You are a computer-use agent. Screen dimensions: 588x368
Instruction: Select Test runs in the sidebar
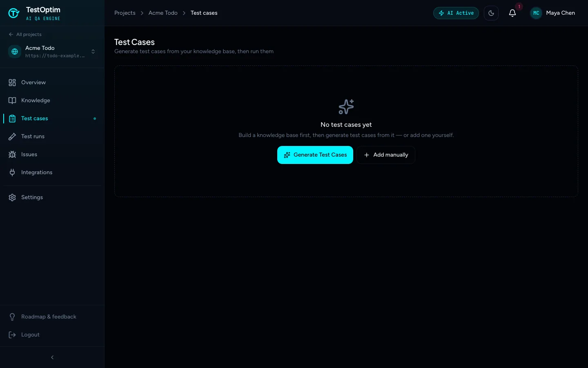(52, 137)
